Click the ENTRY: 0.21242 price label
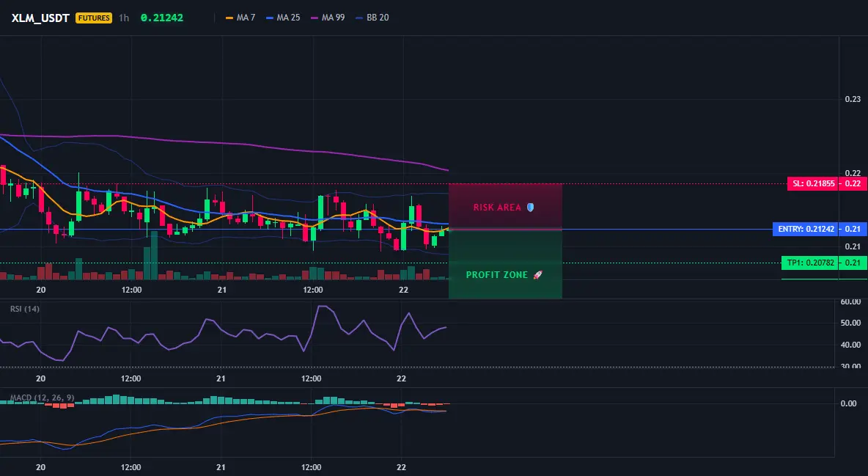The image size is (868, 476). (806, 229)
